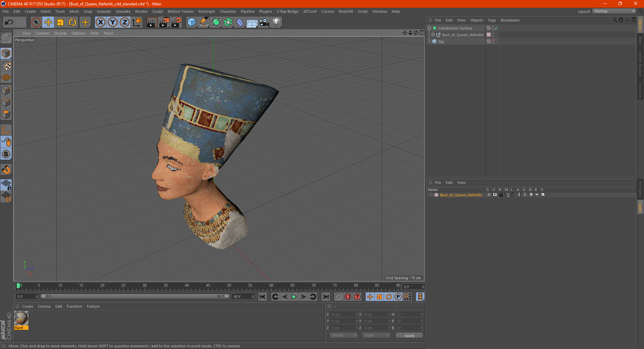Open the Array modeling objects icon
Image resolution: width=644 pixels, height=349 pixels.
228,22
